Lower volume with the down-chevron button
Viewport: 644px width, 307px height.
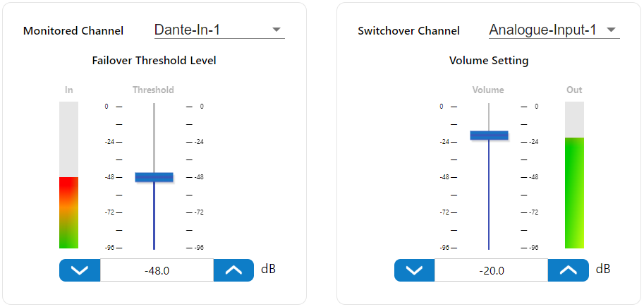tap(414, 270)
